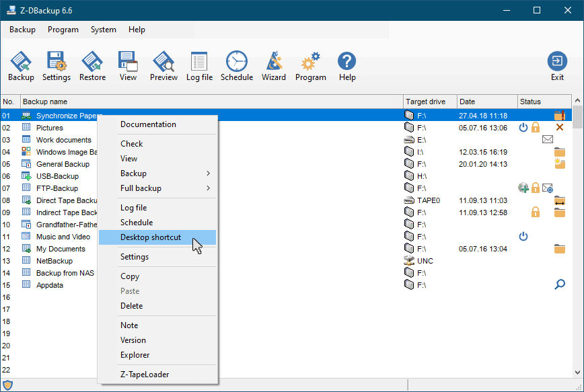Choose Z-TapeLoader in context menu
Image resolution: width=584 pixels, height=392 pixels.
[x=157, y=375]
